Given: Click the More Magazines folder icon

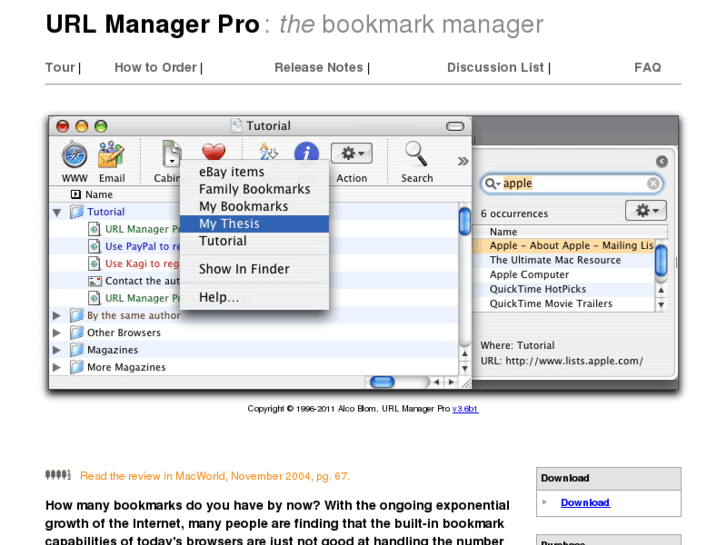Looking at the screenshot, I should click(x=77, y=367).
